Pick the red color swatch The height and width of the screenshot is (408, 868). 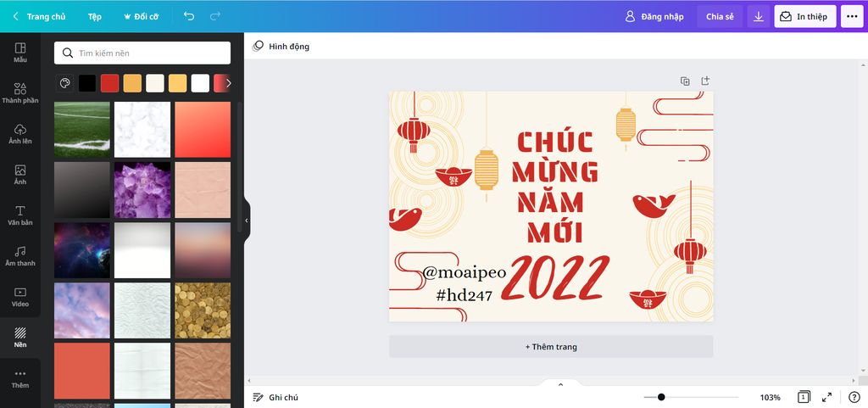point(109,84)
